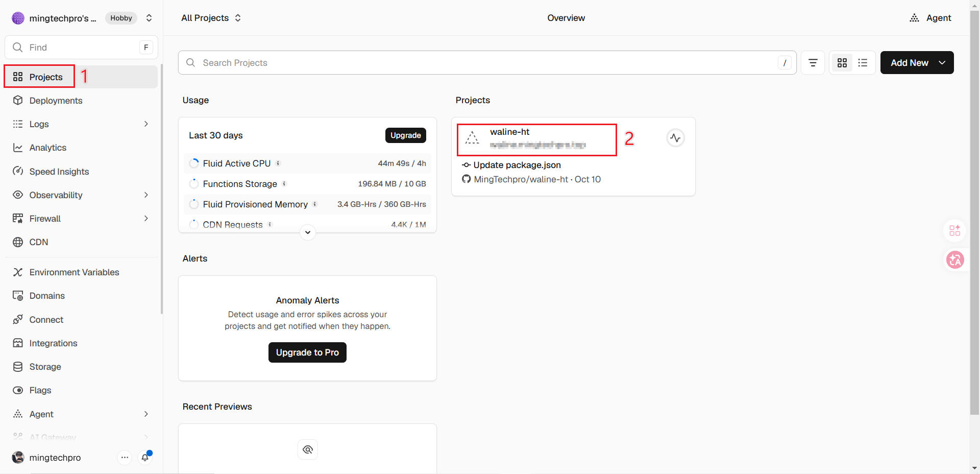980x474 pixels.
Task: Click the pink translate floating icon
Action: pyautogui.click(x=955, y=260)
